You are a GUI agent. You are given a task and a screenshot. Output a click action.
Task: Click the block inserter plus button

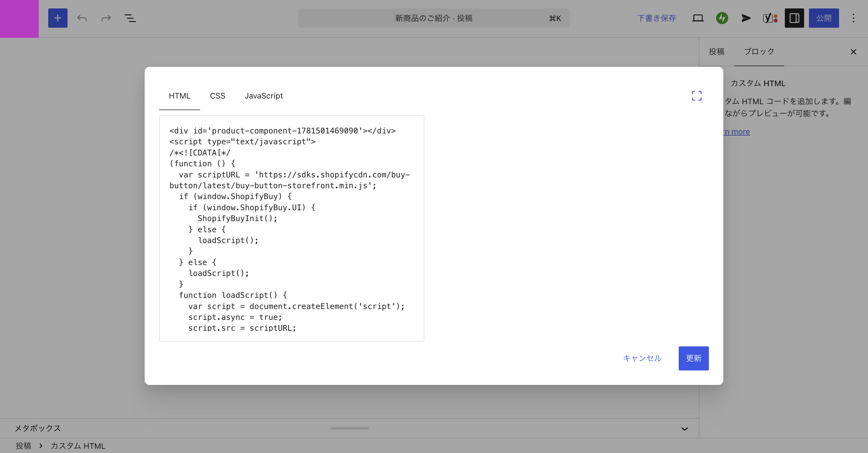click(x=58, y=18)
